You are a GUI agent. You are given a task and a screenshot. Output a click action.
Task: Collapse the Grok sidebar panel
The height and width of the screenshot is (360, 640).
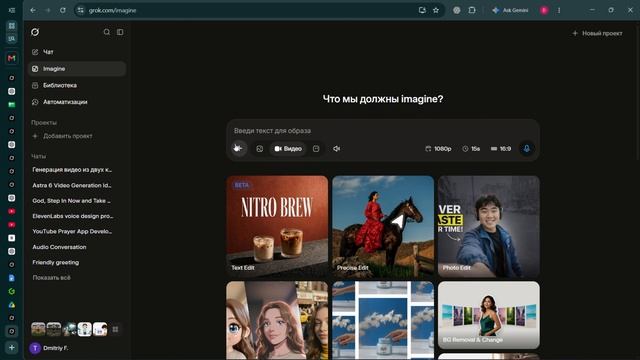[x=120, y=32]
